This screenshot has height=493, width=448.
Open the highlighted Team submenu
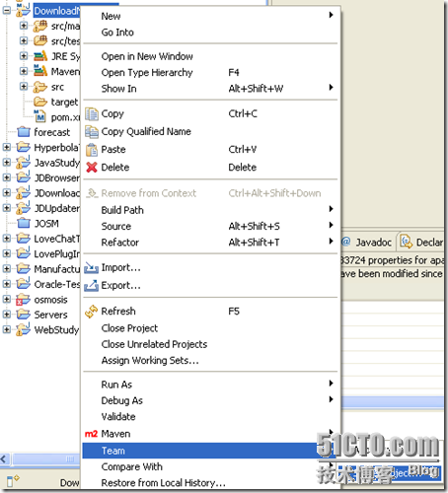coord(210,451)
